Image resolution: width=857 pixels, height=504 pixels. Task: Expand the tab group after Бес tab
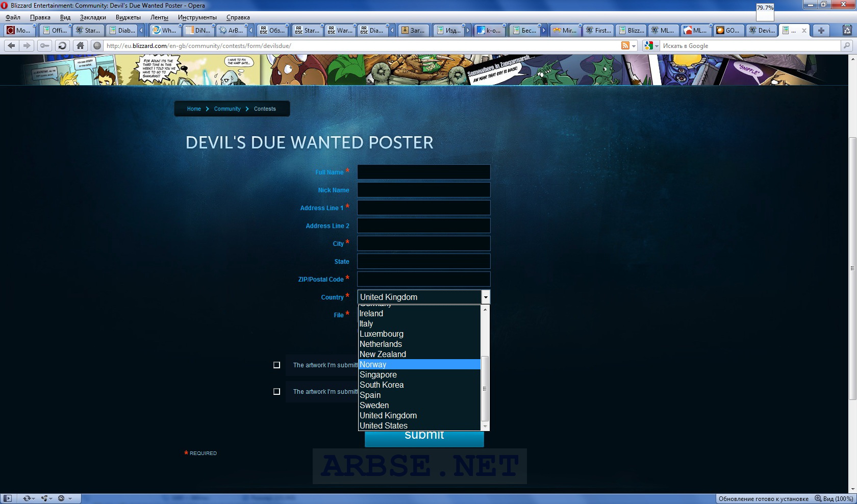click(543, 31)
